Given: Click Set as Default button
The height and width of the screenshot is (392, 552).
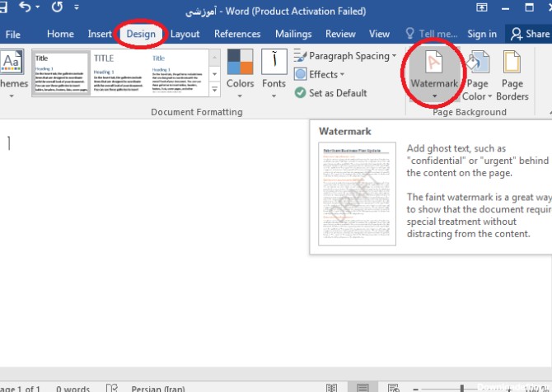Looking at the screenshot, I should 330,93.
